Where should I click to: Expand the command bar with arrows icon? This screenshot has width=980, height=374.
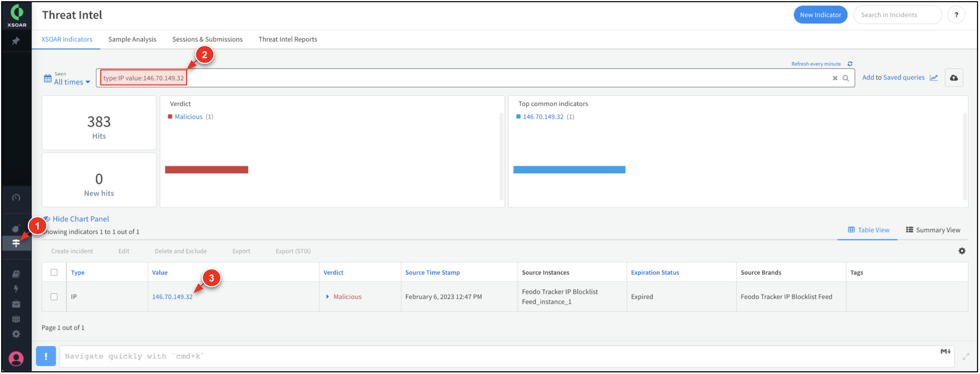[x=966, y=357]
